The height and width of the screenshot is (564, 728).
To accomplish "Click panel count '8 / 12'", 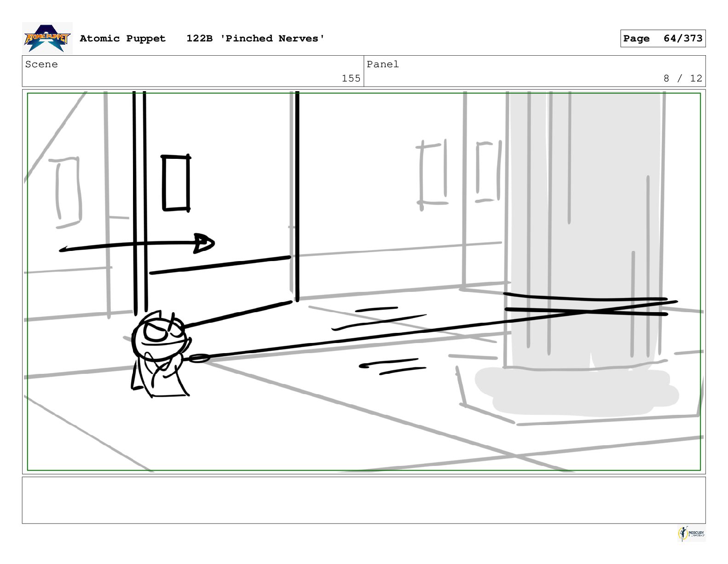I will [683, 78].
